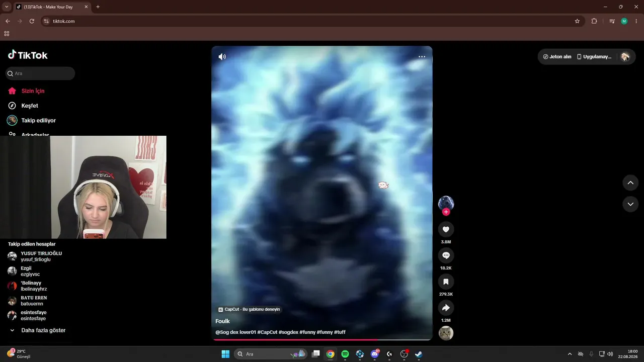Viewport: 644px width, 362px height.
Task: Open Discord from the taskbar
Action: click(374, 354)
